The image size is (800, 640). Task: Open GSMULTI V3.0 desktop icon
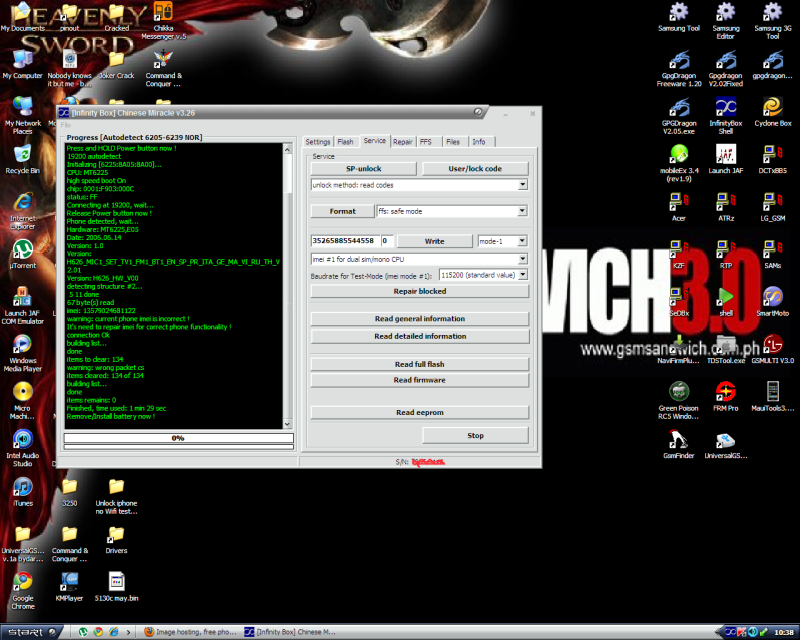pyautogui.click(x=772, y=349)
